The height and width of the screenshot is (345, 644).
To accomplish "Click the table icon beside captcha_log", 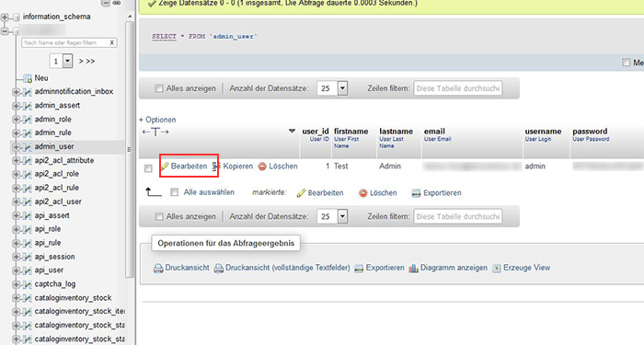I will point(27,284).
